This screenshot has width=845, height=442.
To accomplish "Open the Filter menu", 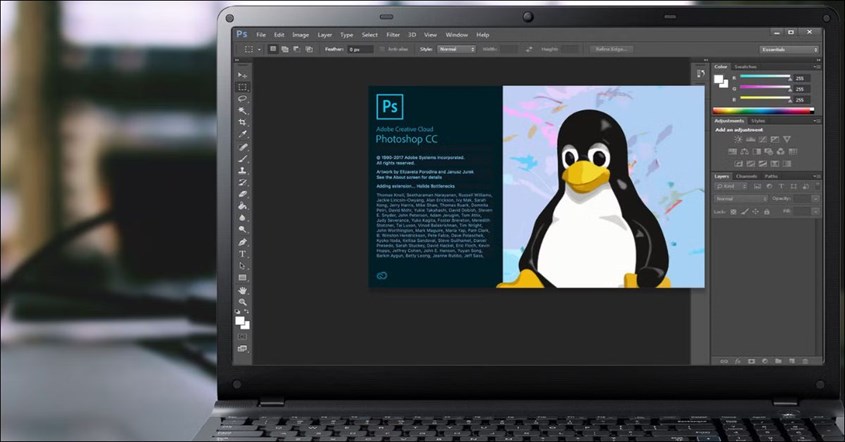I will [x=393, y=34].
